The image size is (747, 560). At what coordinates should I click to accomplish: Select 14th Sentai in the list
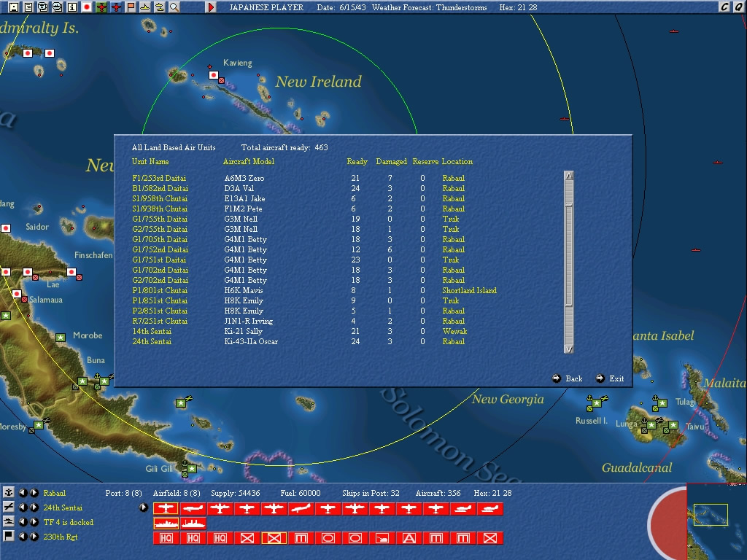coord(152,332)
